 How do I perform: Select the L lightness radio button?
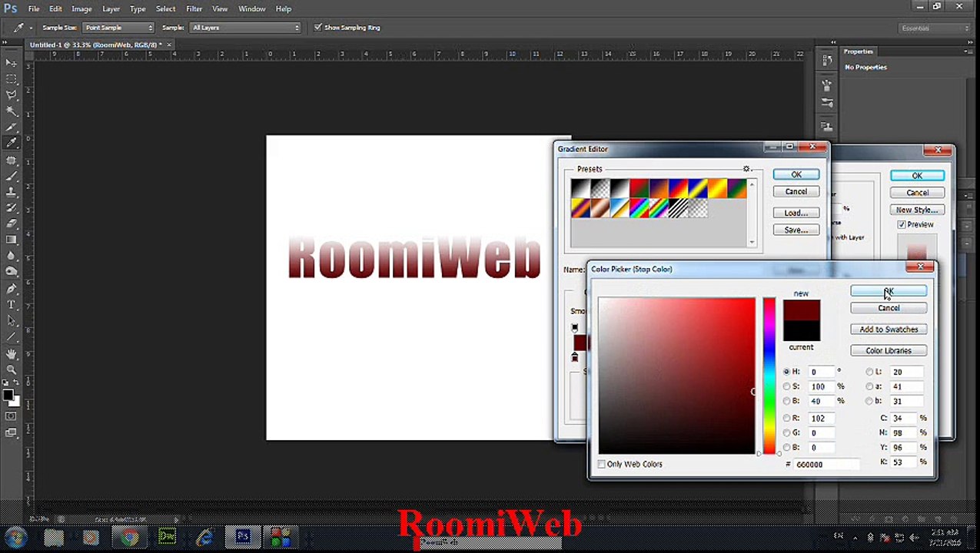[x=869, y=372]
